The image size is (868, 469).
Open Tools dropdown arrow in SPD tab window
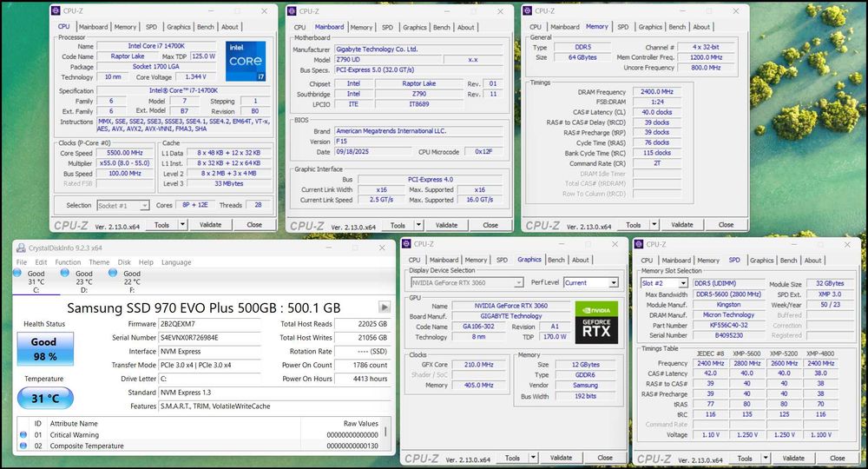click(x=766, y=458)
